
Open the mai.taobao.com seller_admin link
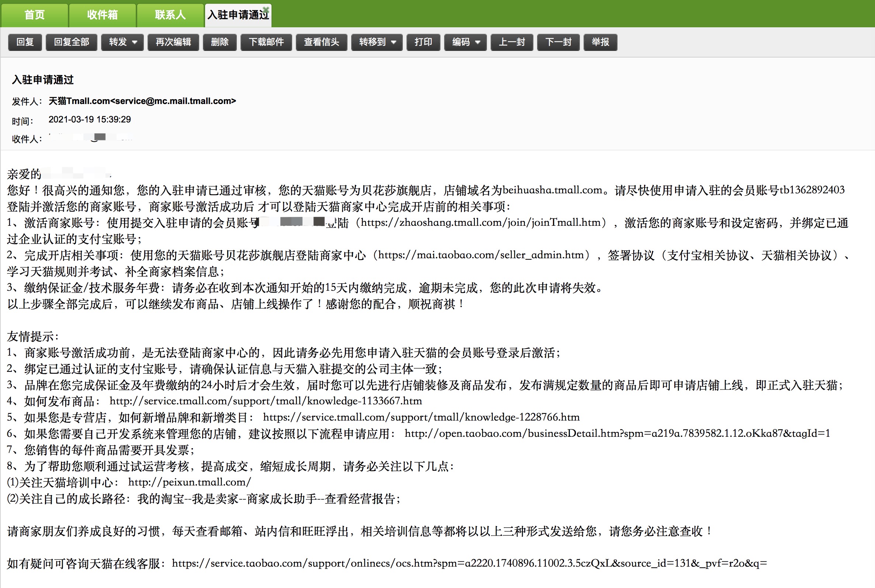pyautogui.click(x=481, y=255)
